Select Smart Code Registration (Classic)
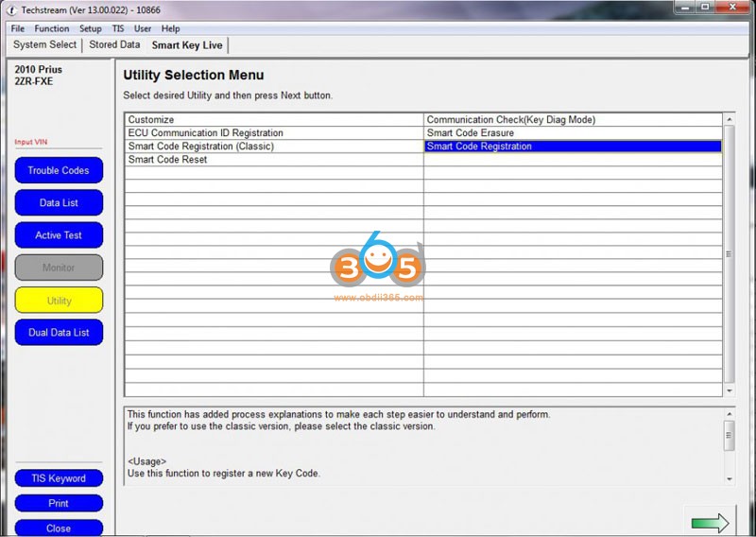The height and width of the screenshot is (537, 756). (x=274, y=147)
